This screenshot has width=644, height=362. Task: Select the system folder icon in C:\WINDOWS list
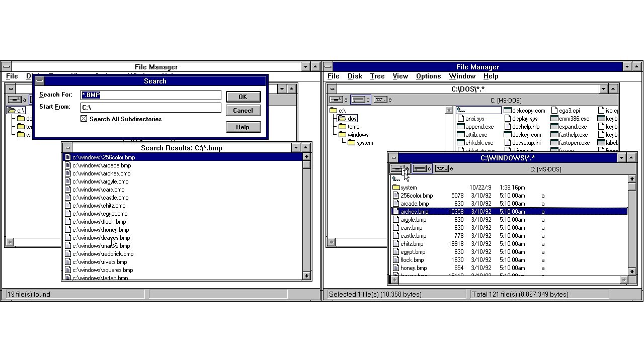click(396, 188)
